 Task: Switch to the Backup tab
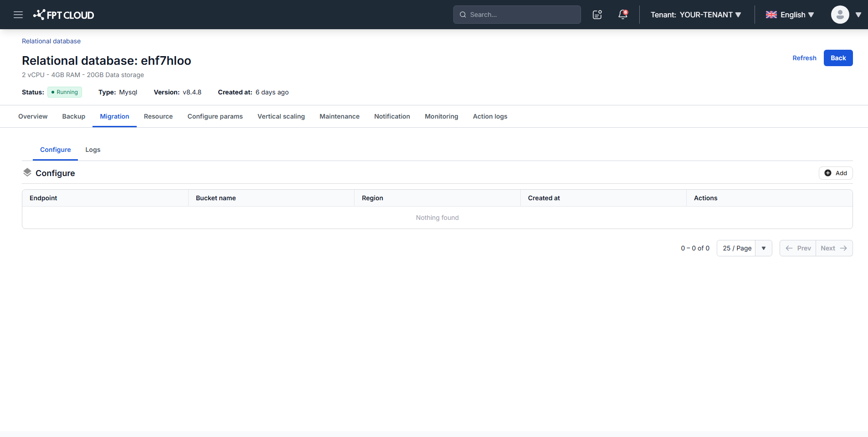point(74,116)
